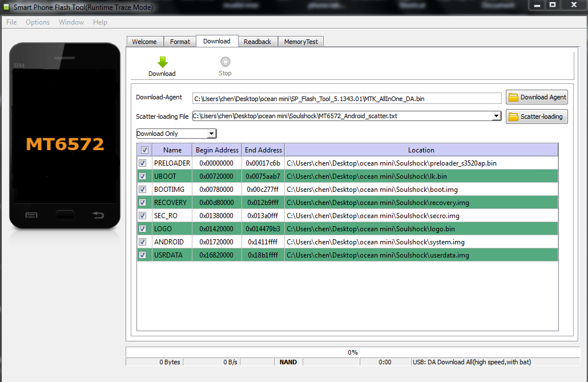Click the 0x00017c6b end address cell
This screenshot has height=382, width=588.
(x=263, y=163)
